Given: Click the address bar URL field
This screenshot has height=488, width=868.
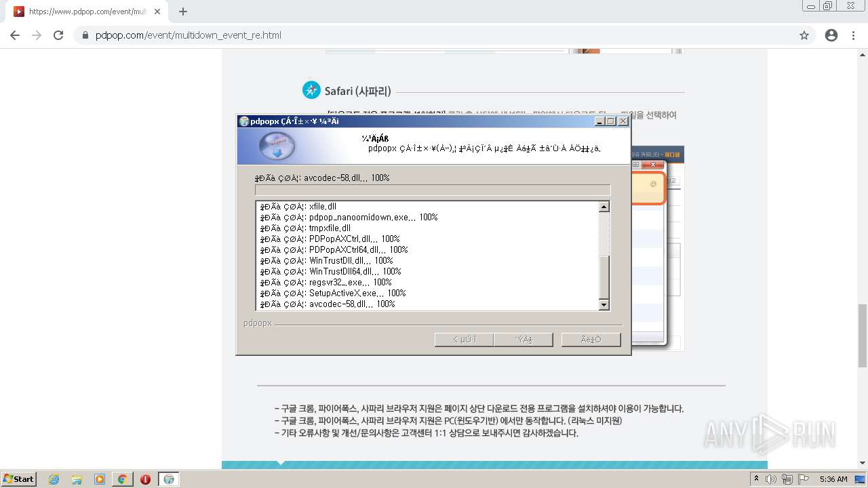Looking at the screenshot, I should 434,35.
